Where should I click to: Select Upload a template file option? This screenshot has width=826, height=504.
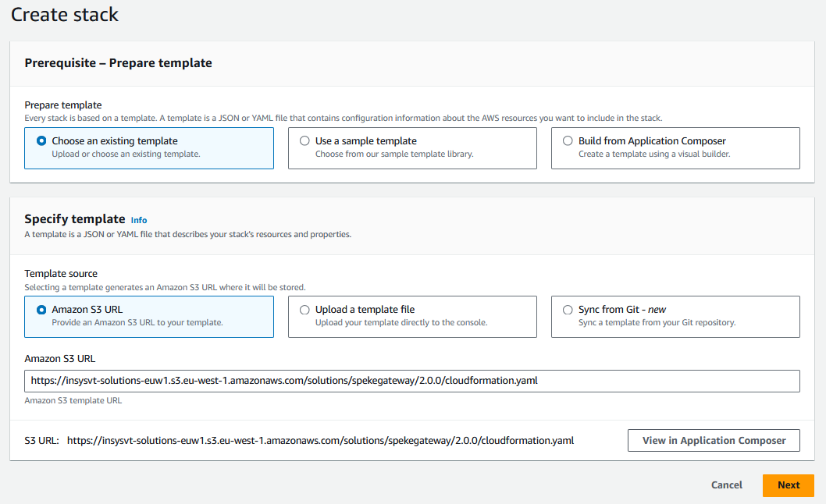pyautogui.click(x=304, y=310)
